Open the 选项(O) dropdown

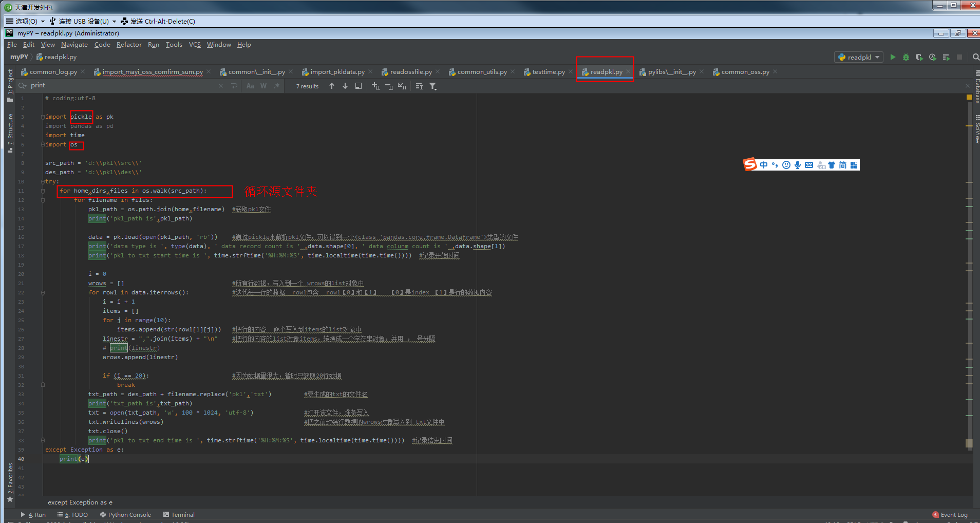24,21
